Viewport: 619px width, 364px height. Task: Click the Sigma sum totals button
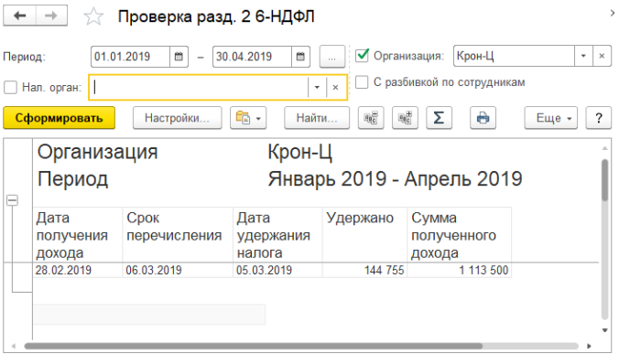tap(439, 118)
